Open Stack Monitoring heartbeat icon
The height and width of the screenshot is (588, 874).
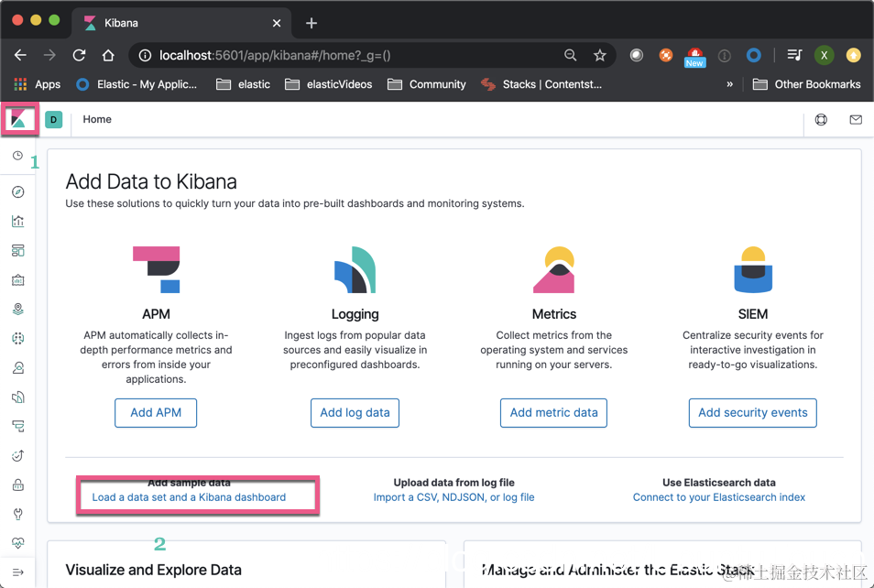17,543
